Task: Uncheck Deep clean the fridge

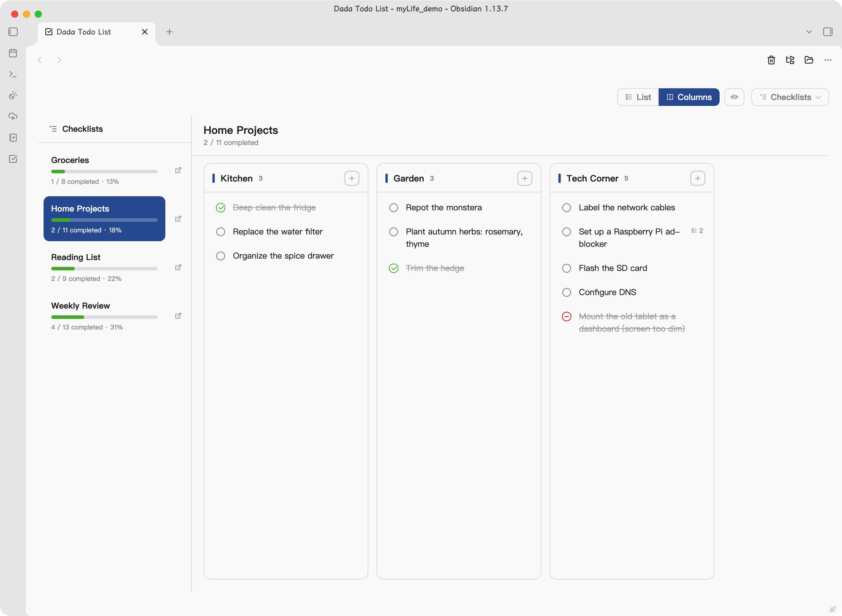Action: point(221,208)
